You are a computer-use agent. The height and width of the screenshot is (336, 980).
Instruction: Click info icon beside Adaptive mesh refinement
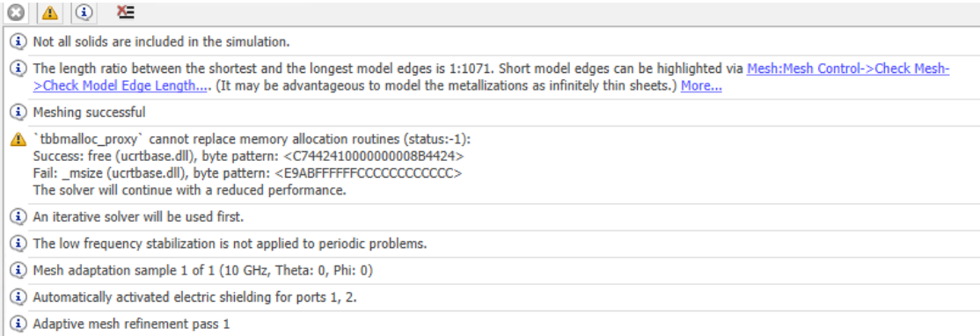tap(19, 325)
